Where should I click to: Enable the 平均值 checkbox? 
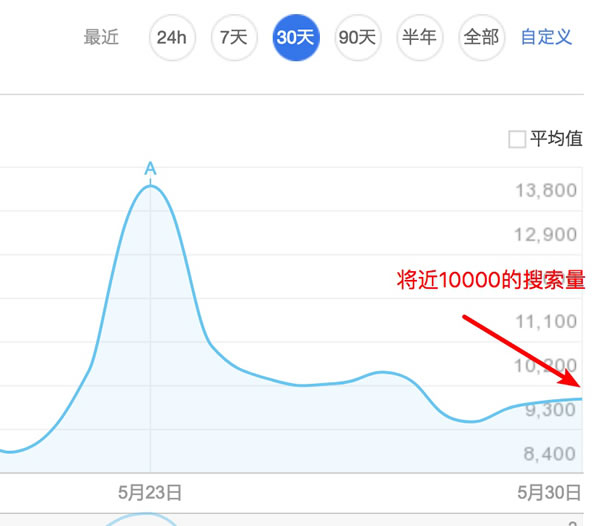[x=517, y=140]
